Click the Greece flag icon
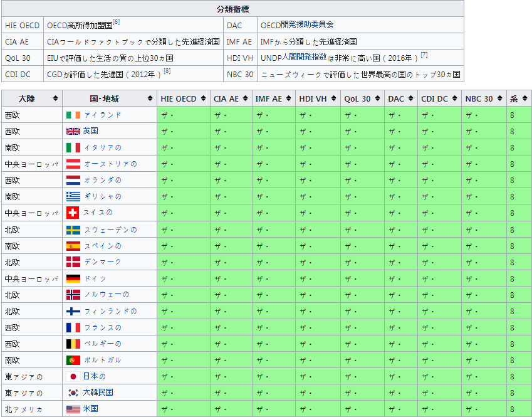Screen dimensions: 532x417 [73, 196]
